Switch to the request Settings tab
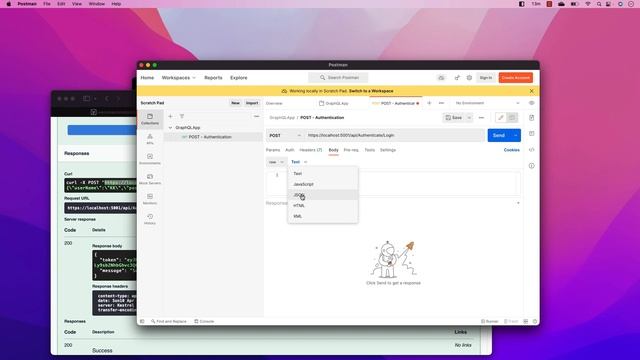This screenshot has height=360, width=640. click(x=388, y=150)
